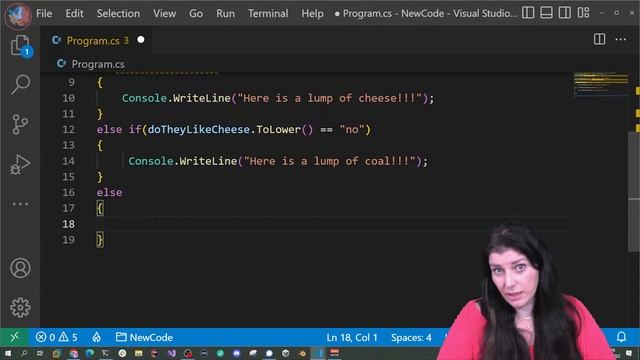Open the Search view in activity bar
This screenshot has width=640, height=360.
pyautogui.click(x=20, y=84)
